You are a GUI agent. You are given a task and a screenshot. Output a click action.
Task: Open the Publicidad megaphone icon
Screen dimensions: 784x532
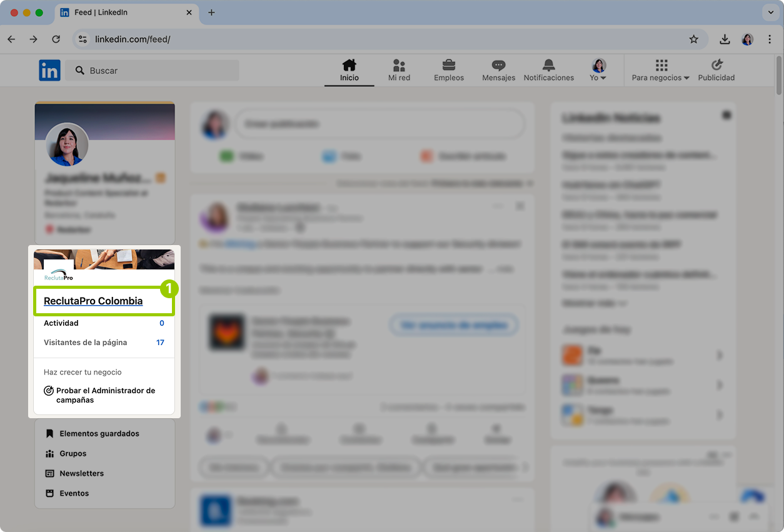(716, 69)
